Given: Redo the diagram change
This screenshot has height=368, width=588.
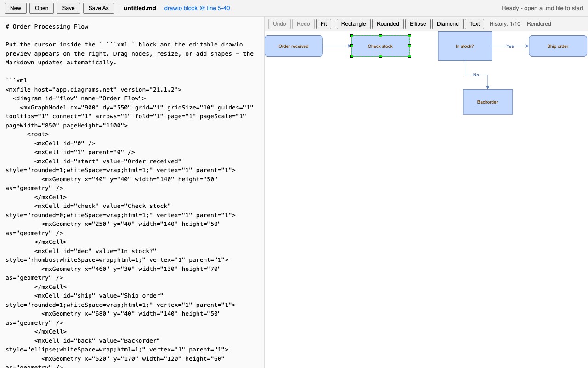Looking at the screenshot, I should pyautogui.click(x=303, y=24).
